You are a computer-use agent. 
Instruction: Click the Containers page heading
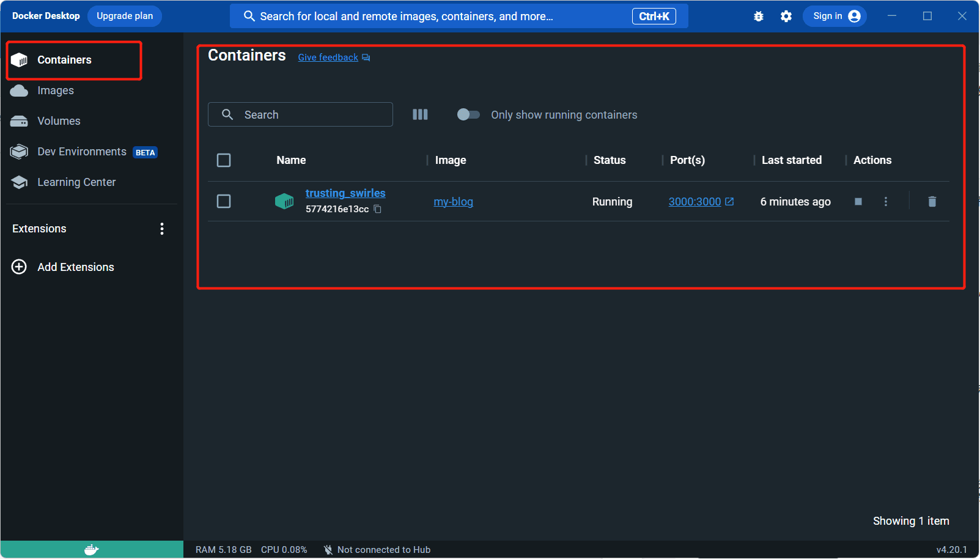point(247,56)
